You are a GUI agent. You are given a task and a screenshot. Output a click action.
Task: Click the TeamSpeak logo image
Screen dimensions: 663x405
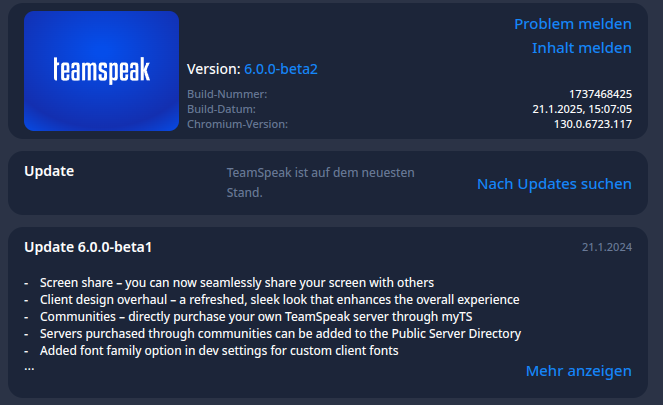(101, 71)
